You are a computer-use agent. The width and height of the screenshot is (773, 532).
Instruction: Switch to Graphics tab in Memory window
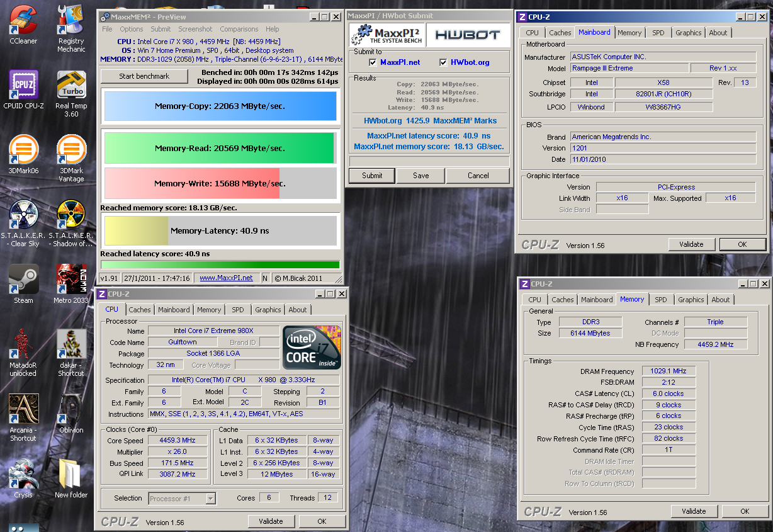[691, 300]
